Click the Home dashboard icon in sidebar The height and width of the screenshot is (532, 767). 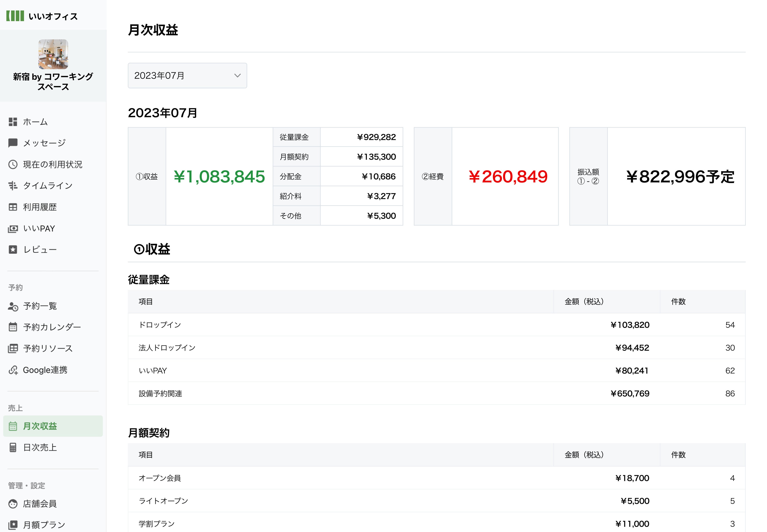click(13, 122)
